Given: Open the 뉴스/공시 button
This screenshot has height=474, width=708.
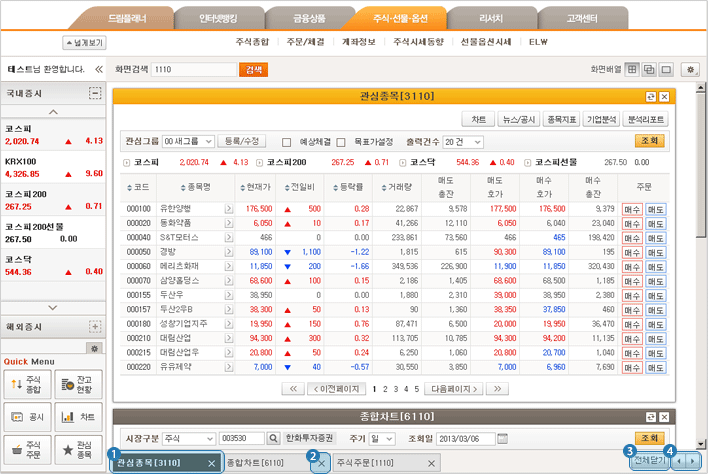Looking at the screenshot, I should [519, 120].
